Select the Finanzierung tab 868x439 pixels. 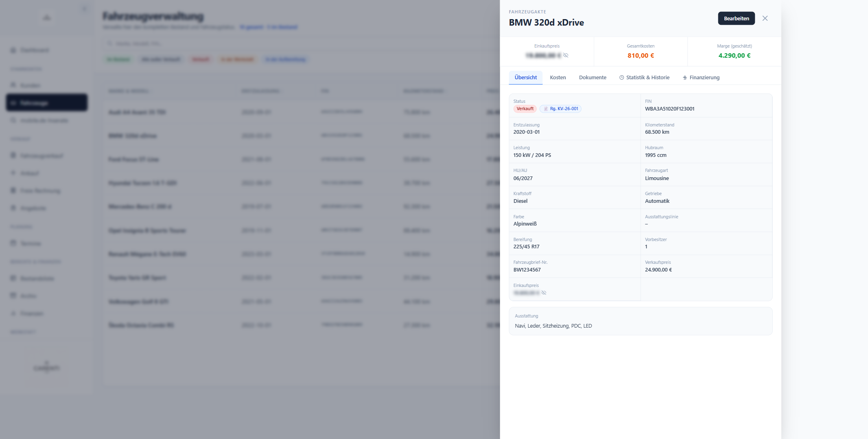coord(701,77)
